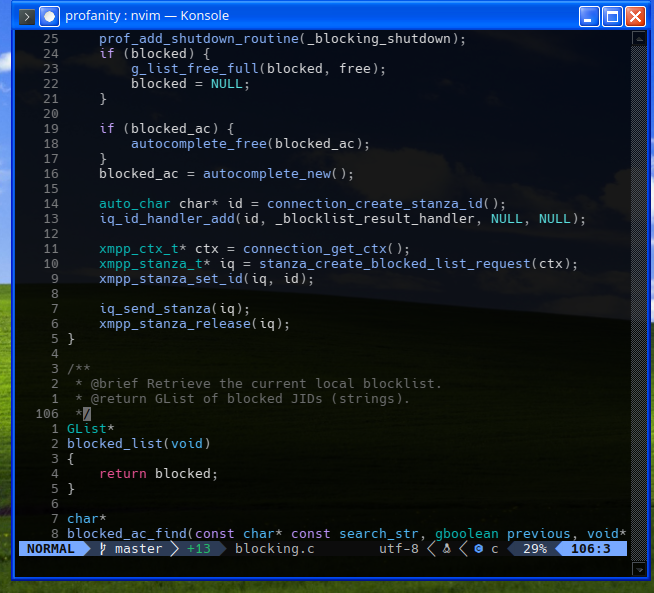Screen dimensions: 654x593
Task: Click current line number 106
Action: [47, 414]
